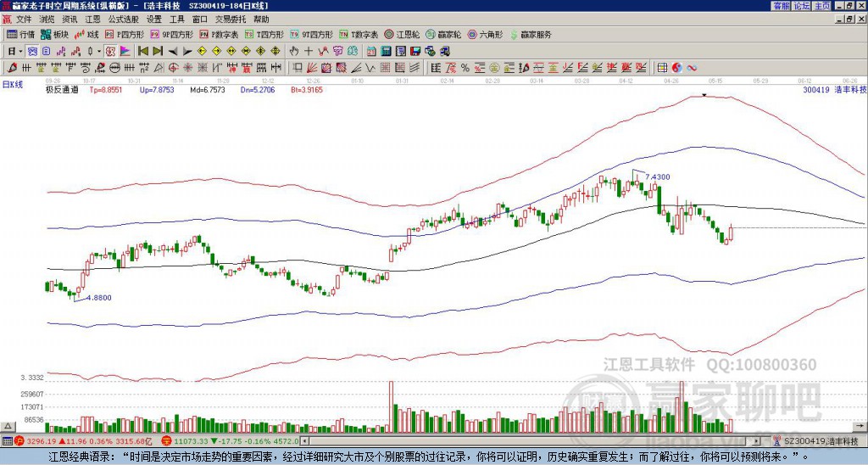Open T数字表 time table

pos(359,34)
